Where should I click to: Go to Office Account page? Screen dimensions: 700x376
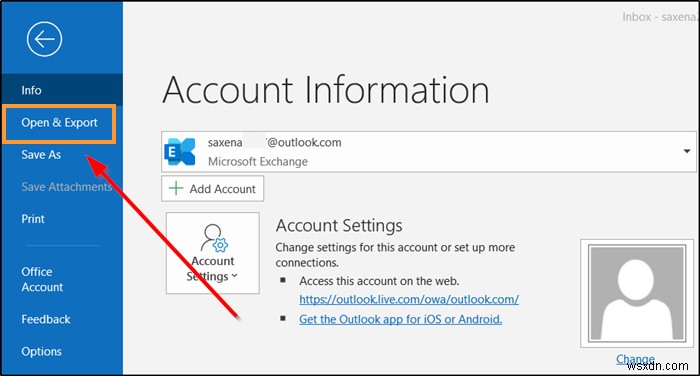42,279
